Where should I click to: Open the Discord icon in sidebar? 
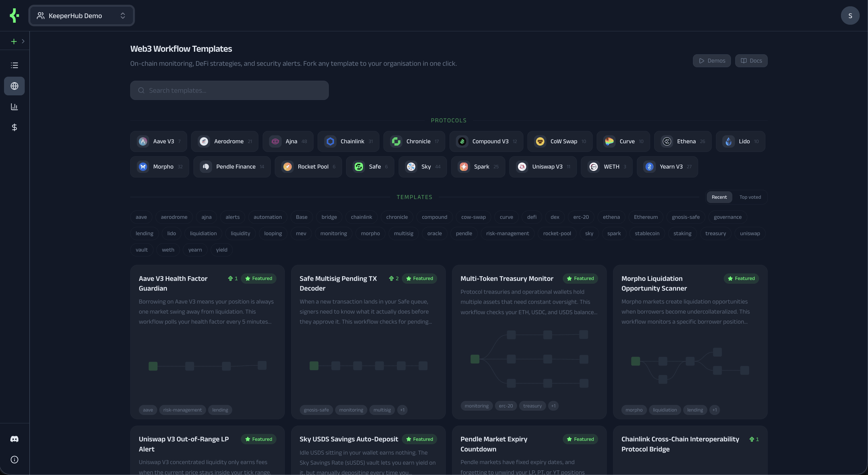pos(14,439)
